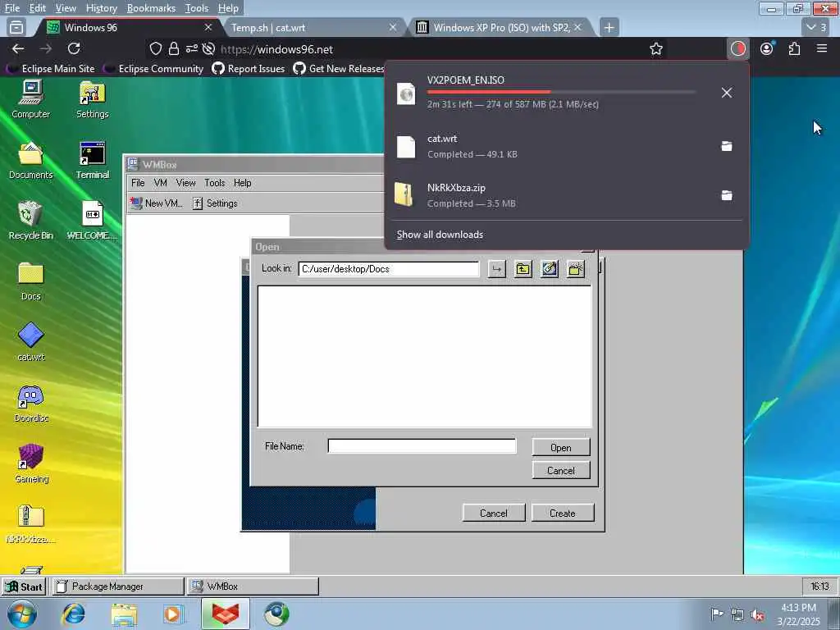The image size is (840, 630).
Task: Select WMBox in Windows 96 taskbar
Action: tap(253, 587)
